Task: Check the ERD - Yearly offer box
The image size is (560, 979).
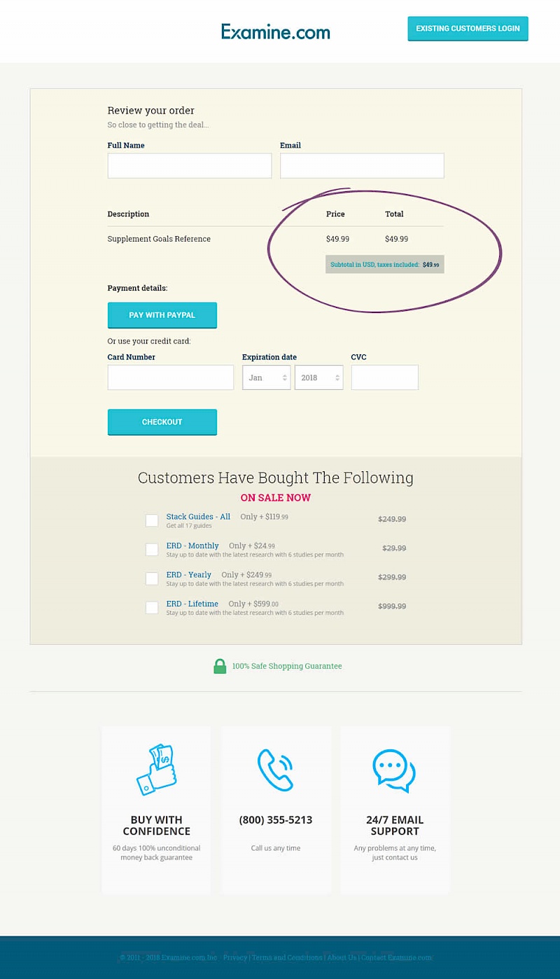Action: [x=152, y=578]
